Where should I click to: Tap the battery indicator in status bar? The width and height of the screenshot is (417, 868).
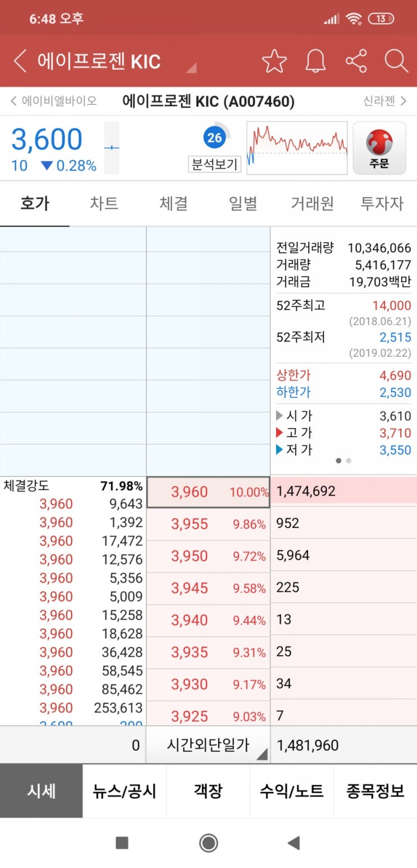(381, 19)
